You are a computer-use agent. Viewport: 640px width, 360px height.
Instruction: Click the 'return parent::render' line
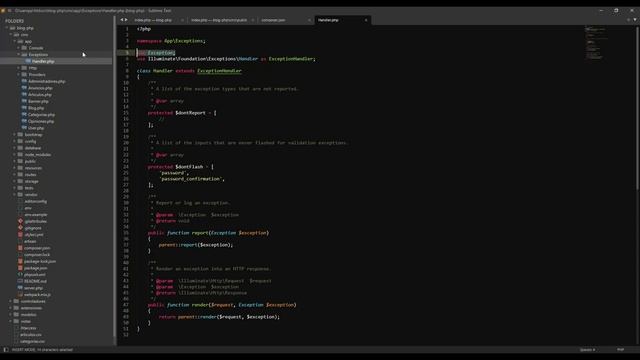coord(219,317)
